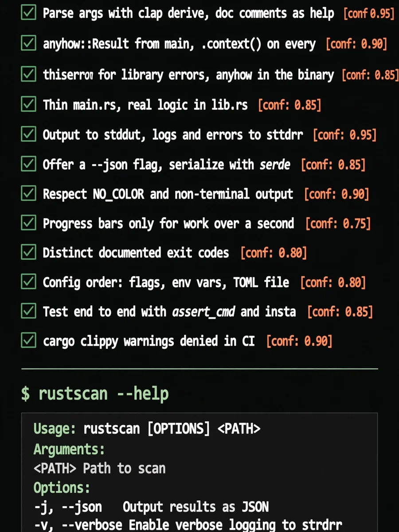Click text 'Progress bars only for work over a second'
The image size is (399, 532).
pyautogui.click(x=168, y=223)
